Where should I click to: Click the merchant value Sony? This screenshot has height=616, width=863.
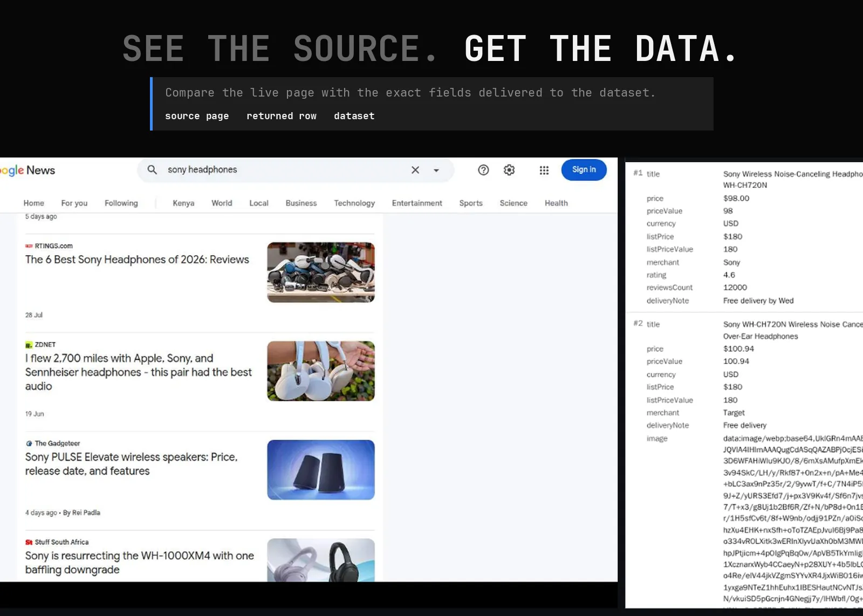[731, 263]
